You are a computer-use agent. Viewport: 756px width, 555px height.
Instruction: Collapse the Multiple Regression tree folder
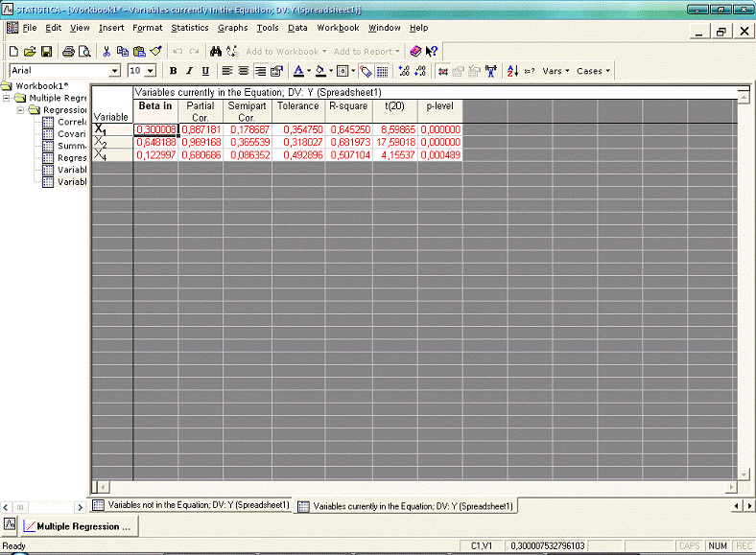[8, 98]
